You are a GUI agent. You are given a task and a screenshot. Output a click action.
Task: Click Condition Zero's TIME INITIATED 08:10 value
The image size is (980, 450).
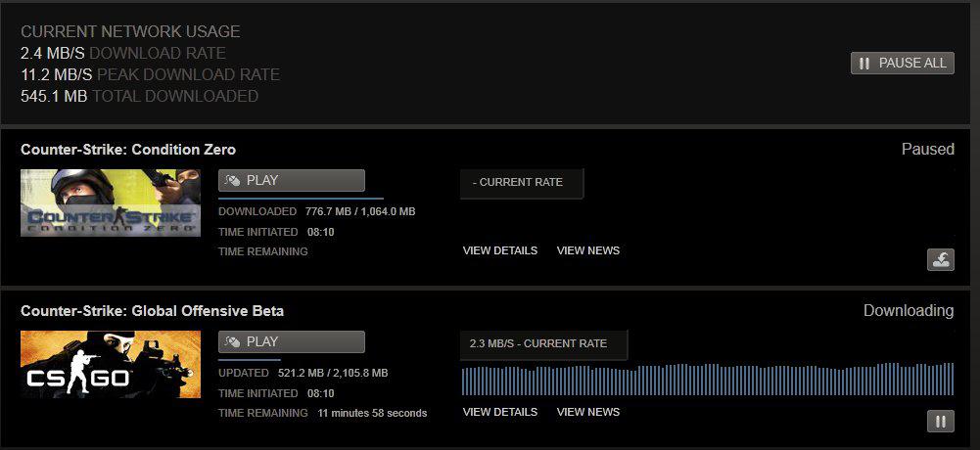pos(320,232)
